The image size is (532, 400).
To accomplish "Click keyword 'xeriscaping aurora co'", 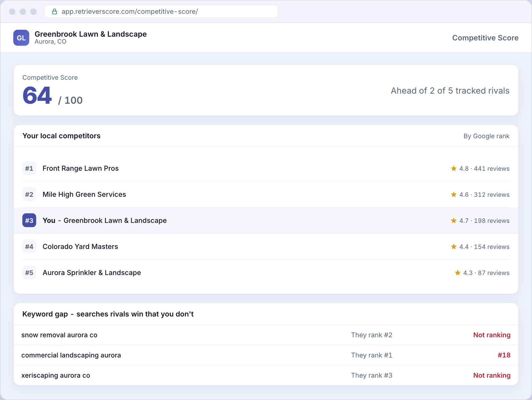I will click(x=56, y=375).
